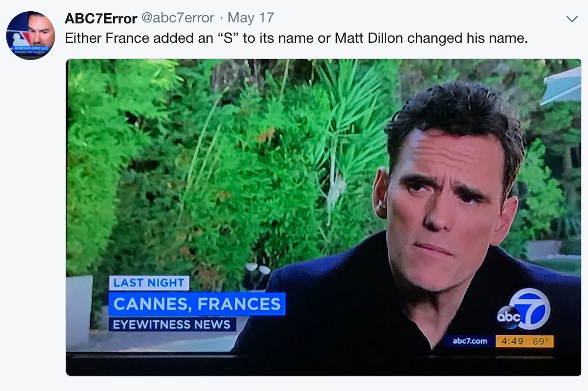Click the MLB logo inside the avatar
The height and width of the screenshot is (391, 588).
click(x=21, y=38)
